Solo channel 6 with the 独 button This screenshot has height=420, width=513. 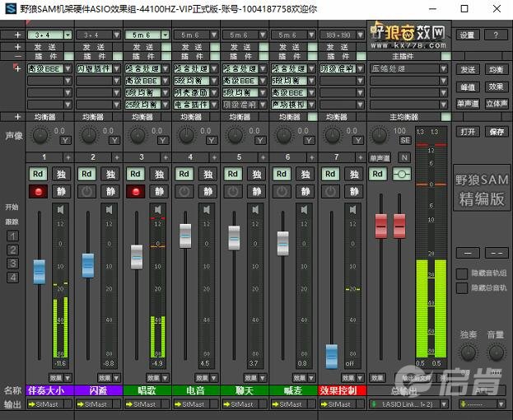(305, 174)
